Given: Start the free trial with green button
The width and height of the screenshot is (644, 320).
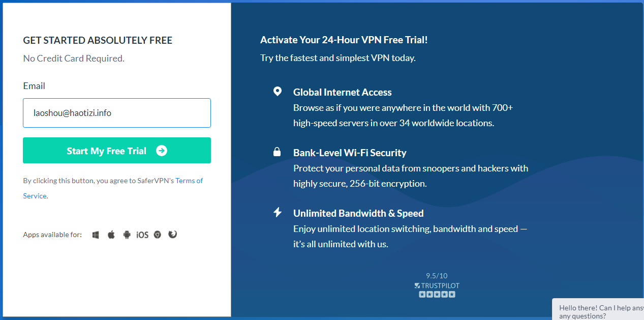Looking at the screenshot, I should tap(117, 151).
